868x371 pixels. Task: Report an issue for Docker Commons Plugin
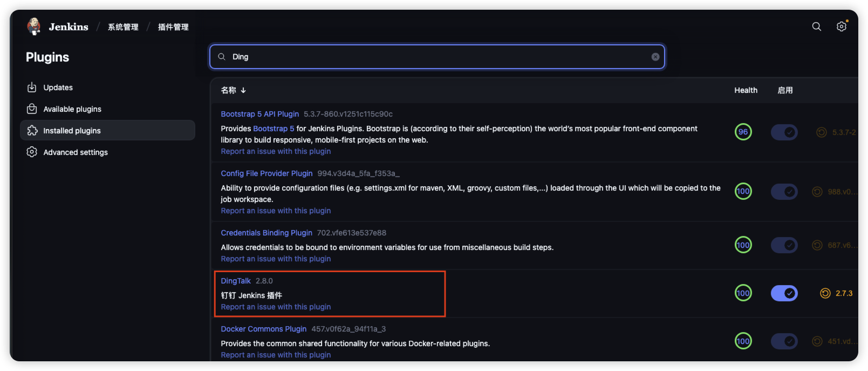pyautogui.click(x=276, y=355)
